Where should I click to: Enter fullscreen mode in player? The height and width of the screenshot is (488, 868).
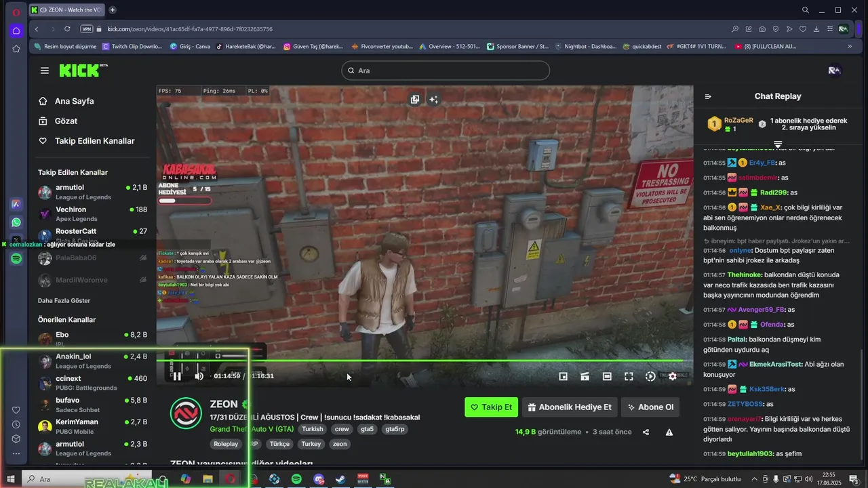click(x=629, y=376)
